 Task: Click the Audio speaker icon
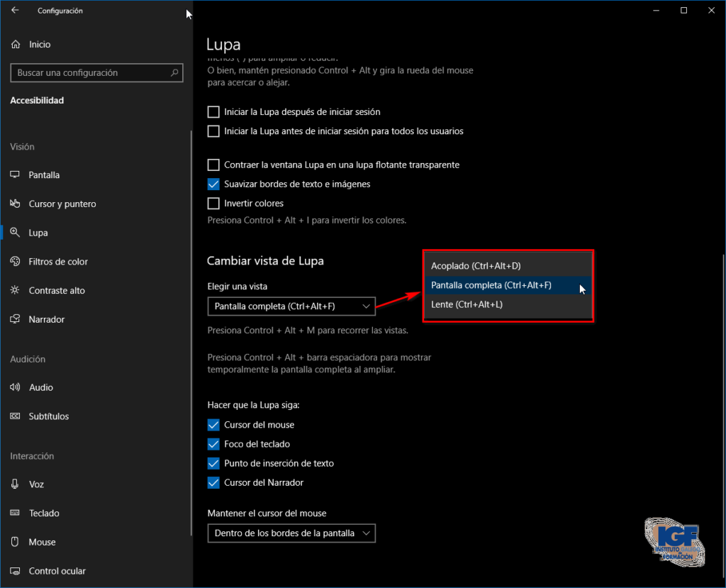[16, 387]
